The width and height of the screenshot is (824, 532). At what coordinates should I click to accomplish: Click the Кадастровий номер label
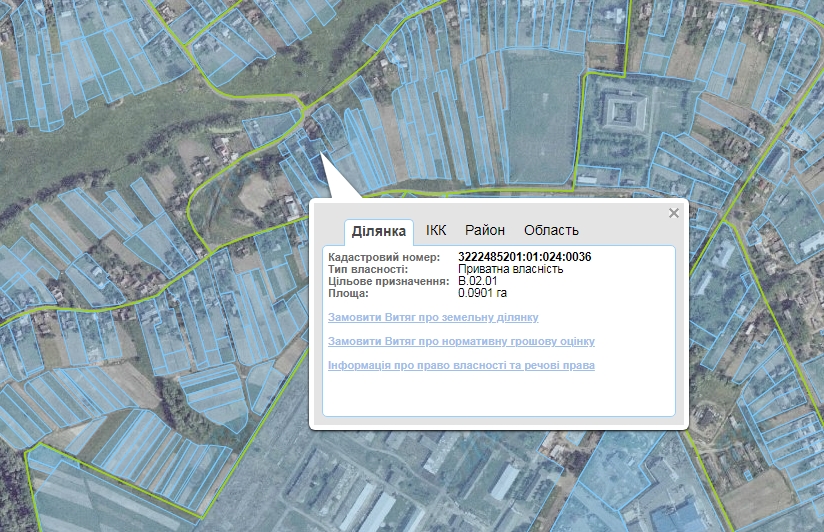click(x=384, y=257)
